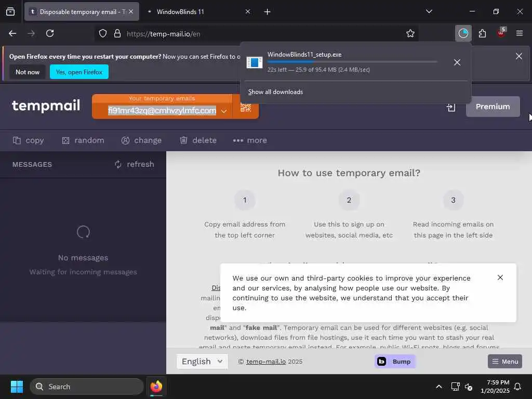Image resolution: width=532 pixels, height=399 pixels.
Task: Click the login icon beside Premium
Action: (451, 107)
